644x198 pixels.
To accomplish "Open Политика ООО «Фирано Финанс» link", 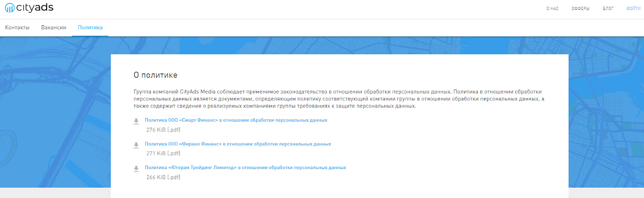I will [x=238, y=144].
